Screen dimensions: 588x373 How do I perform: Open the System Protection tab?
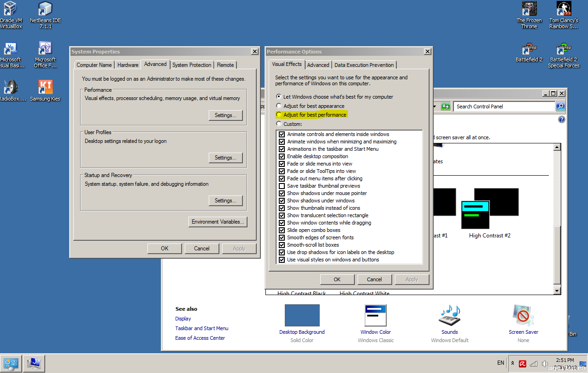tap(192, 65)
